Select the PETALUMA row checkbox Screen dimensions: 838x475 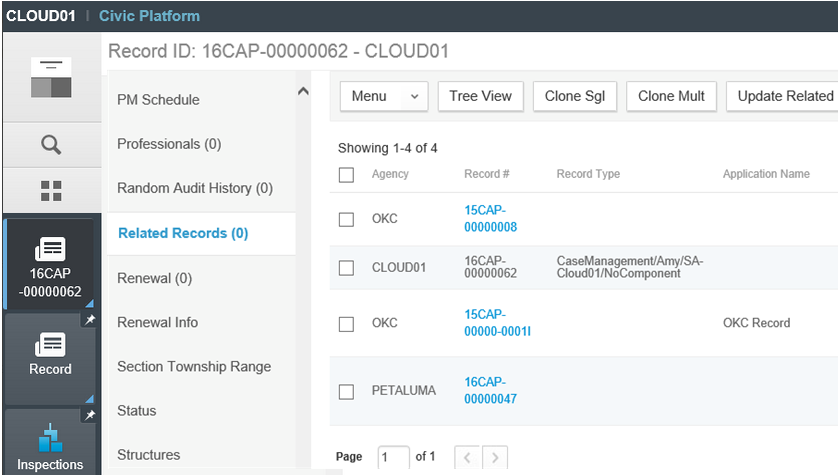click(346, 391)
